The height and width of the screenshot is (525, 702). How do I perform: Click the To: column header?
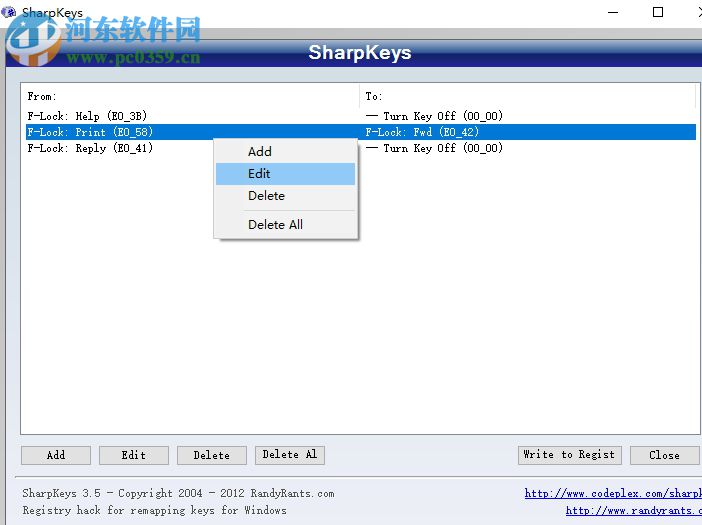[x=527, y=96]
